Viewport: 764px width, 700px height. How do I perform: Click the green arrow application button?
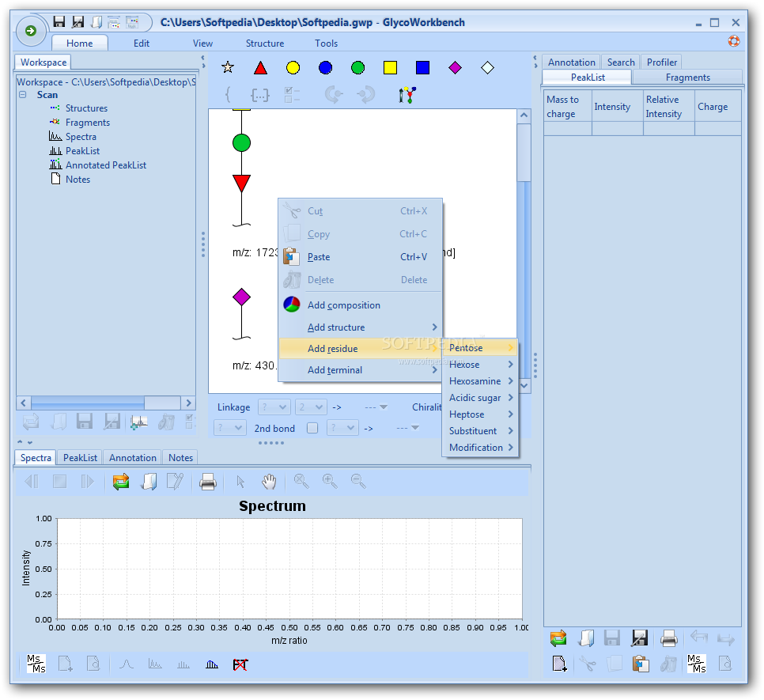[31, 31]
